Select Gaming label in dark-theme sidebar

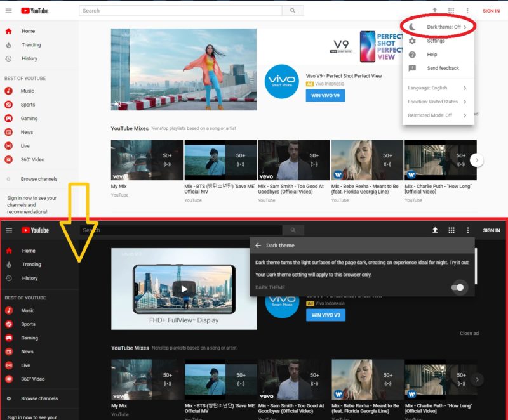coord(29,338)
